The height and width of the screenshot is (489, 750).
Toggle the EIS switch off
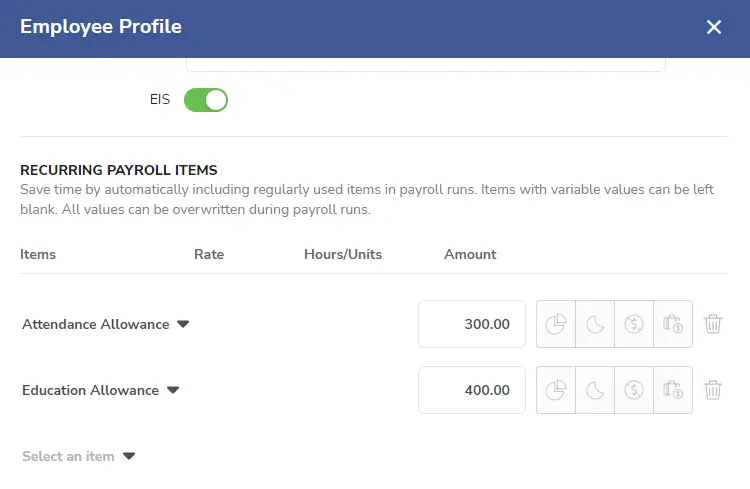point(206,100)
